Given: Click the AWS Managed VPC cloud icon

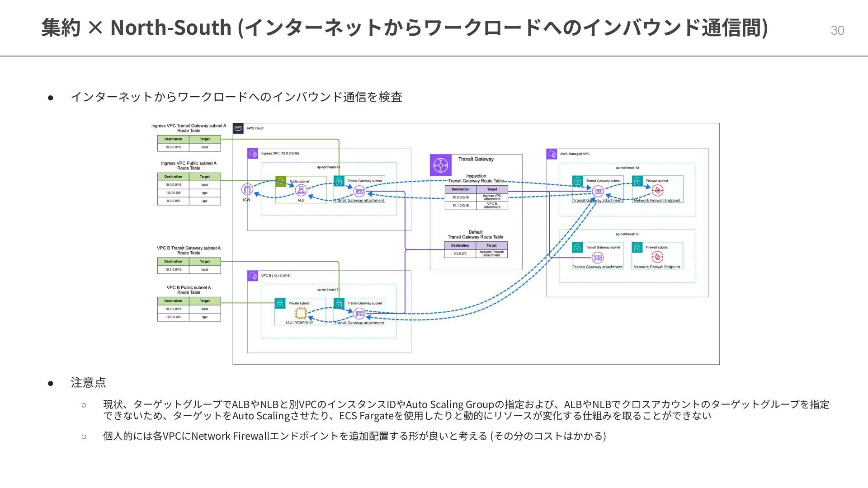Looking at the screenshot, I should click(552, 154).
